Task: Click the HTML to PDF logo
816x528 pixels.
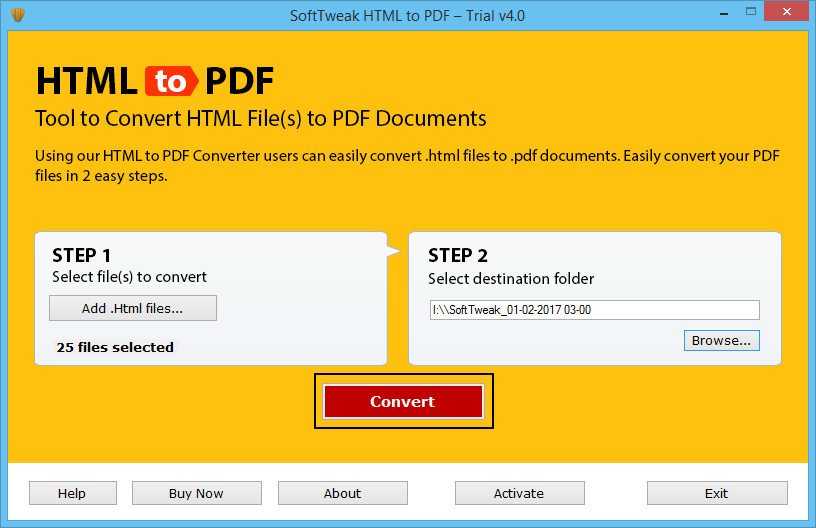Action: coord(155,81)
